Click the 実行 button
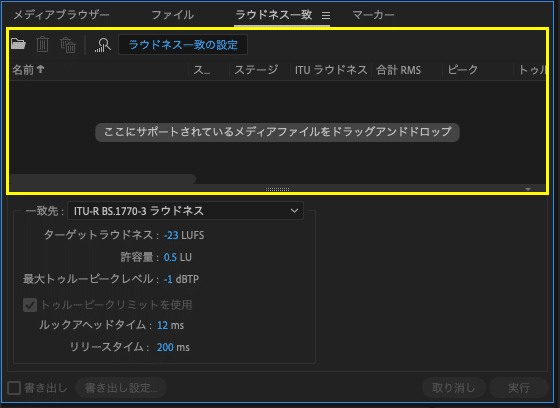This screenshot has height=408, width=560. click(x=519, y=388)
